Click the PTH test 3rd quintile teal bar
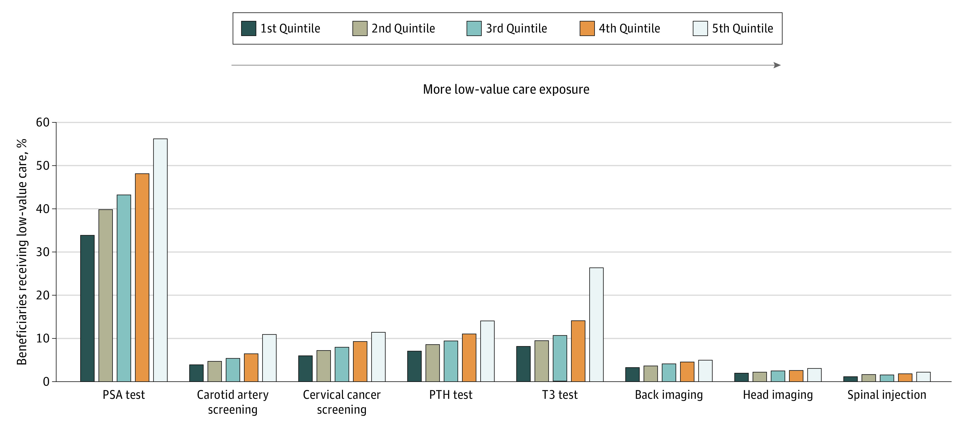 [451, 361]
